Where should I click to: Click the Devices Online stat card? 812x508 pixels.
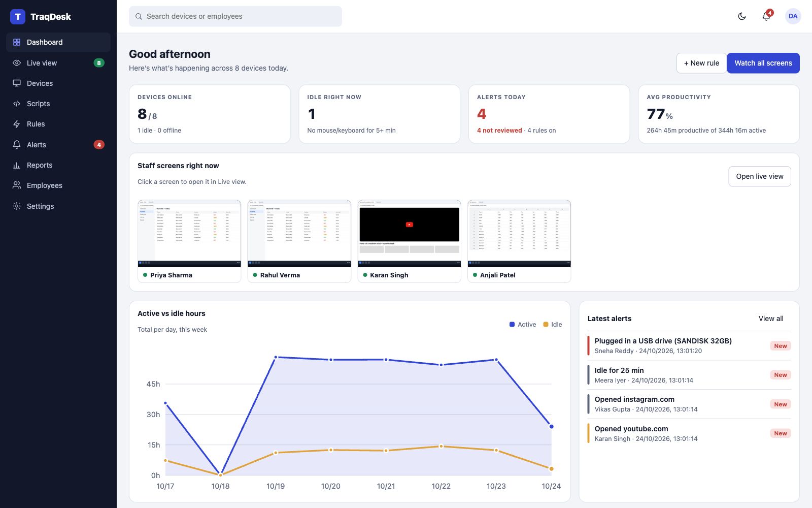[210, 114]
